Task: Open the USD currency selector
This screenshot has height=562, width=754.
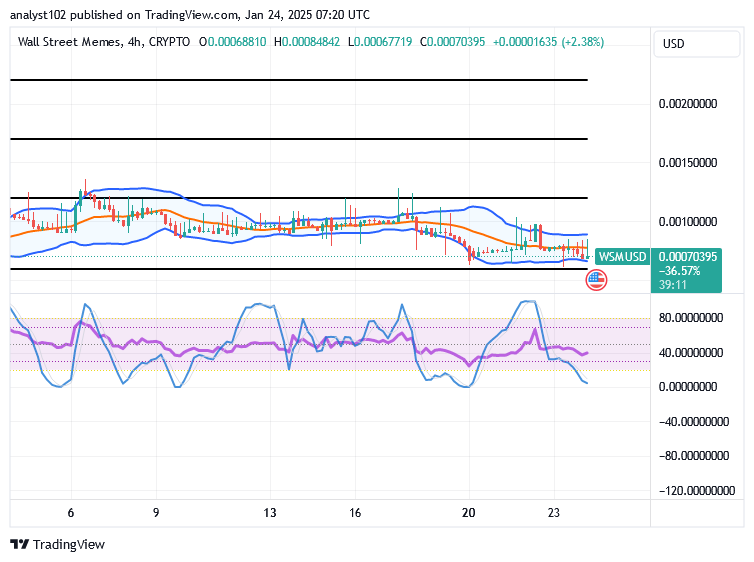Action: click(696, 44)
